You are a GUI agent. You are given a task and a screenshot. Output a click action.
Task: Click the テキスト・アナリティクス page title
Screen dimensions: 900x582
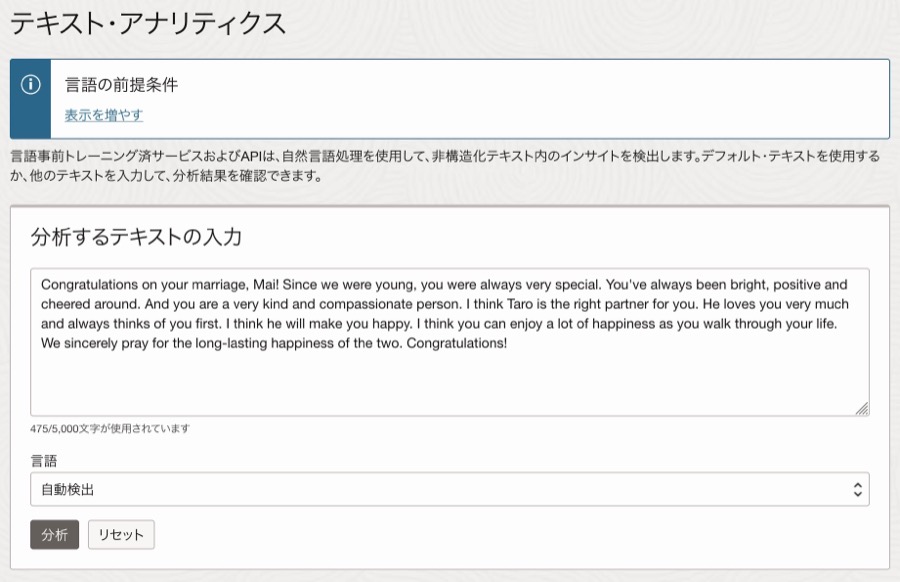coord(148,23)
